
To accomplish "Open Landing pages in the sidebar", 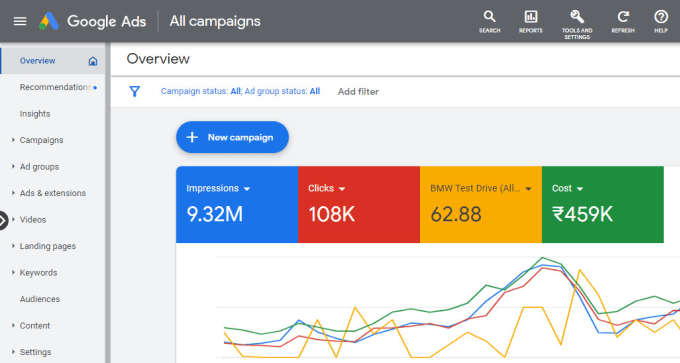I will tap(48, 246).
